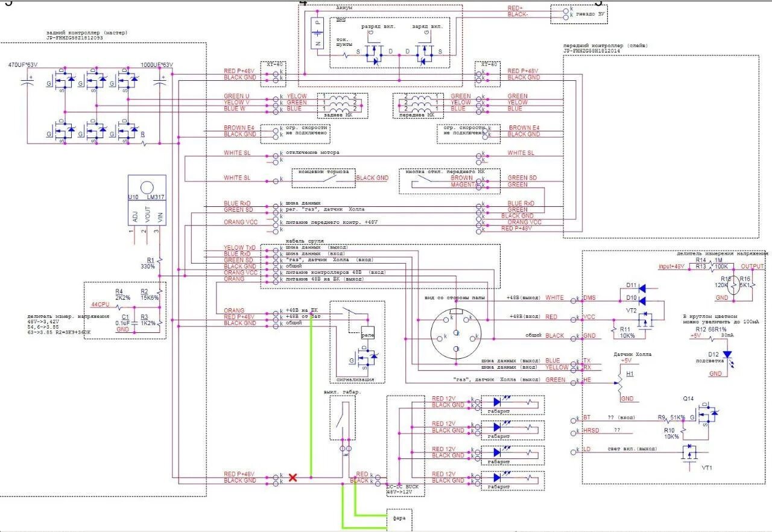Viewport: 772px width, 532px height.
Task: Click the 'OUTPUT' net label
Action: (752, 266)
